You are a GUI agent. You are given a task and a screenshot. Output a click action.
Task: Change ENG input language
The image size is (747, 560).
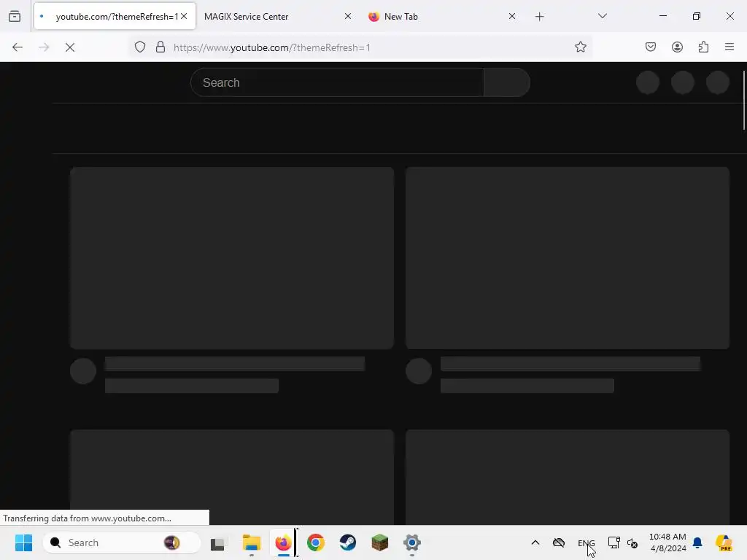(587, 542)
